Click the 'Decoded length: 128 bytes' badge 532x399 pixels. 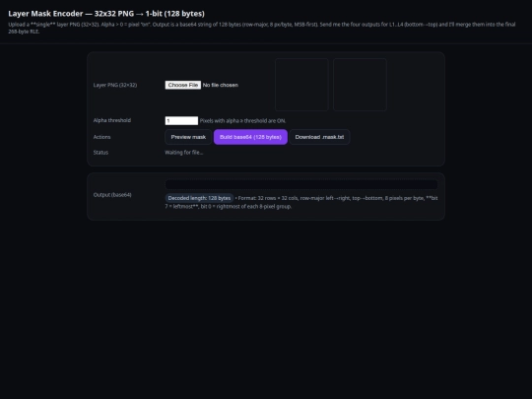pyautogui.click(x=199, y=198)
